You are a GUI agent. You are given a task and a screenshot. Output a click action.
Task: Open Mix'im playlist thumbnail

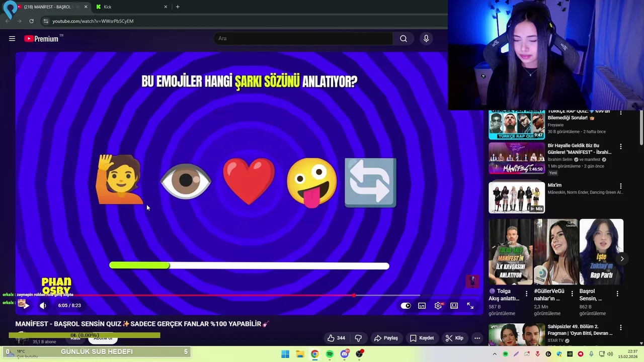point(517,198)
